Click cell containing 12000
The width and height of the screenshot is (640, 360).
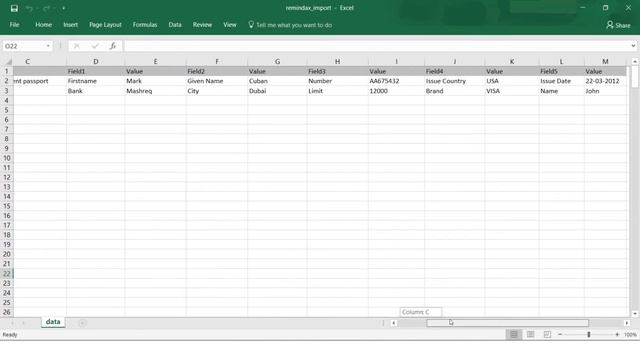point(396,91)
